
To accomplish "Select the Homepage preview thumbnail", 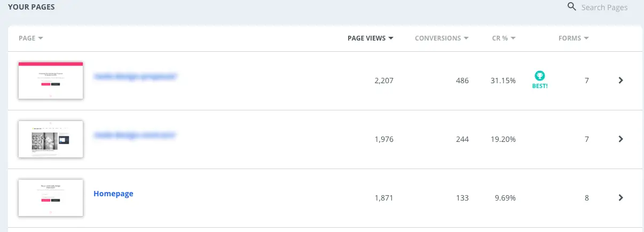I will [51, 198].
